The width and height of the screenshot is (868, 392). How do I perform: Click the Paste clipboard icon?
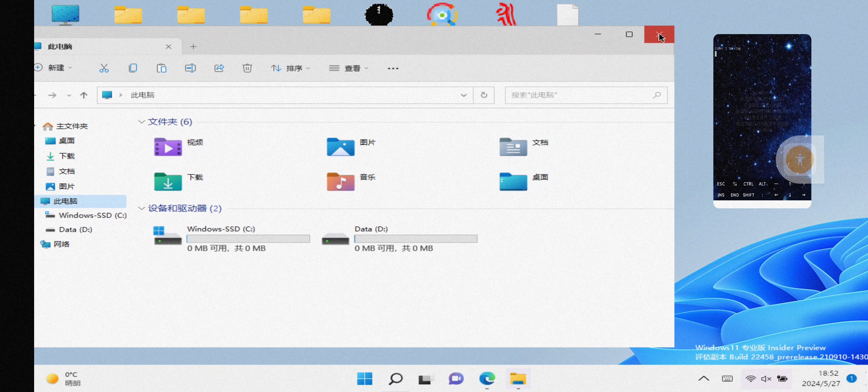(x=162, y=68)
